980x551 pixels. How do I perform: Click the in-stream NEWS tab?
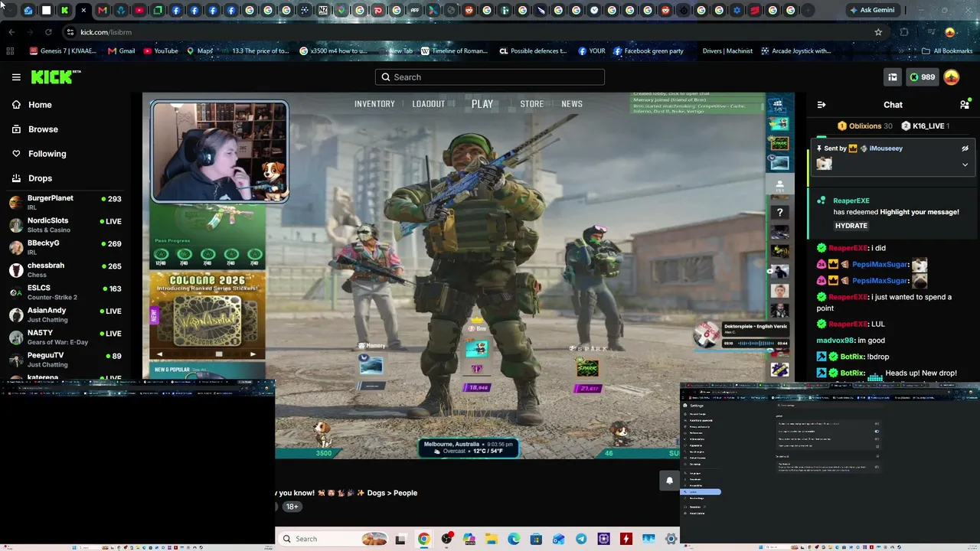click(x=572, y=104)
